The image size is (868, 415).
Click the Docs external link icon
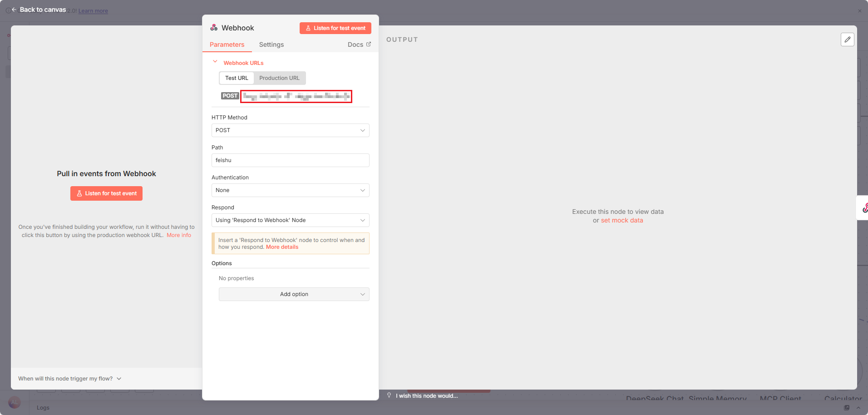click(x=369, y=44)
